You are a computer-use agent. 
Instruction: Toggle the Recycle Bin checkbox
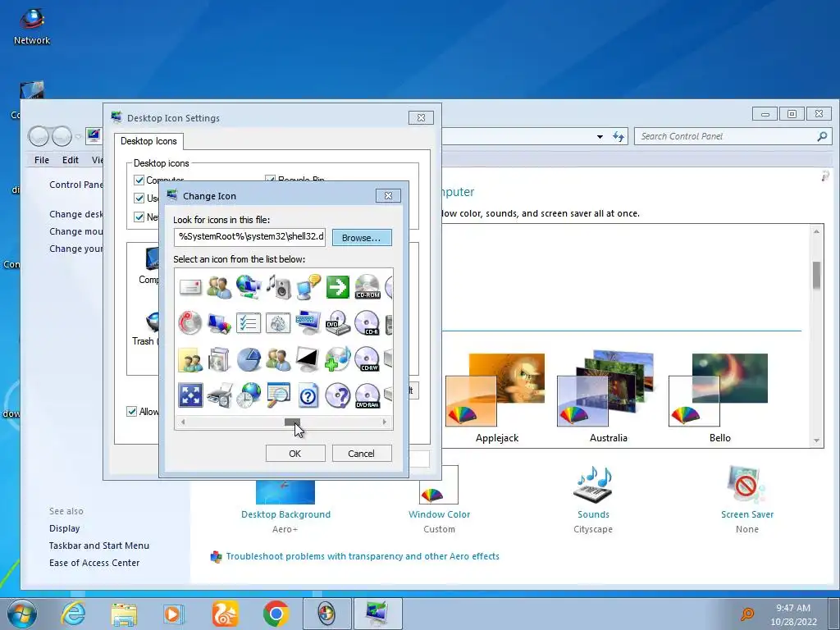click(x=271, y=180)
